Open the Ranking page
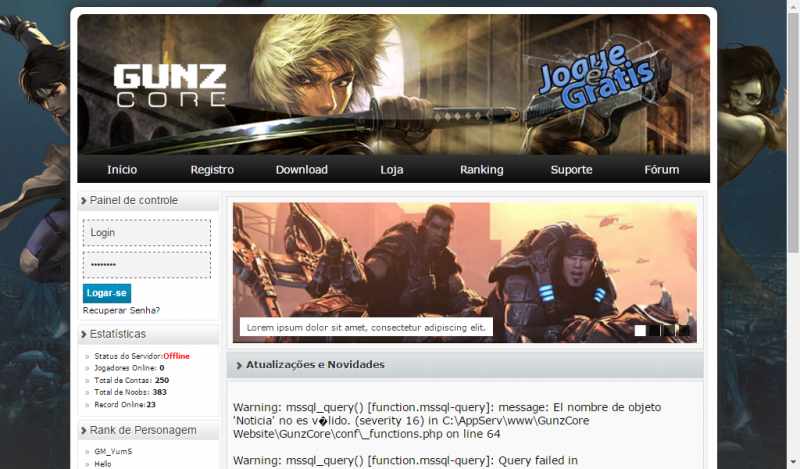The width and height of the screenshot is (800, 469). [x=482, y=169]
